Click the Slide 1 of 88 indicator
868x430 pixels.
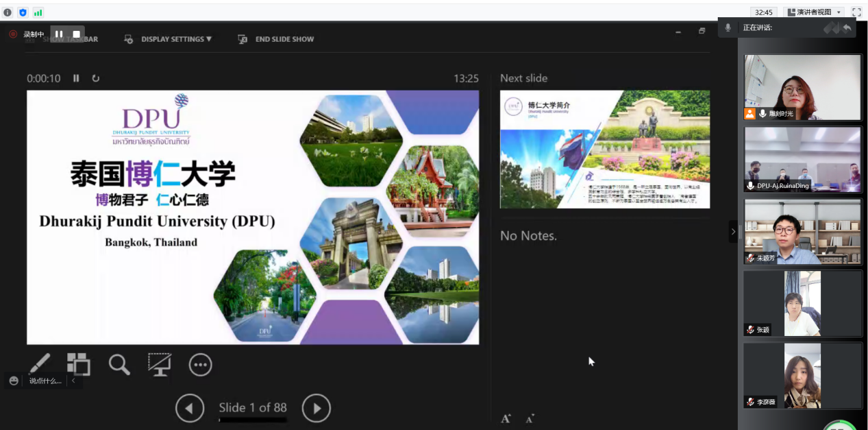click(253, 407)
